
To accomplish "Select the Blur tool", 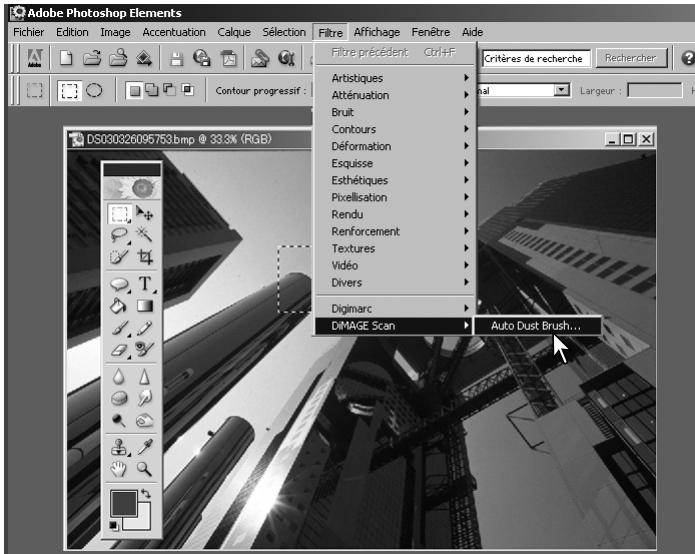I will [118, 377].
